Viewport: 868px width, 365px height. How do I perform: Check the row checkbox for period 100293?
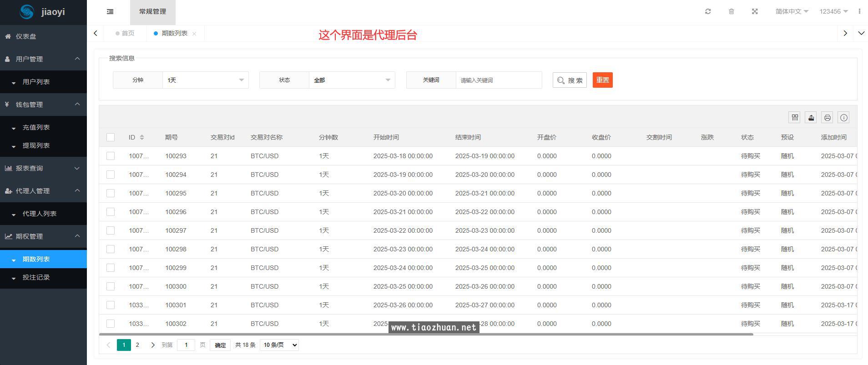111,156
